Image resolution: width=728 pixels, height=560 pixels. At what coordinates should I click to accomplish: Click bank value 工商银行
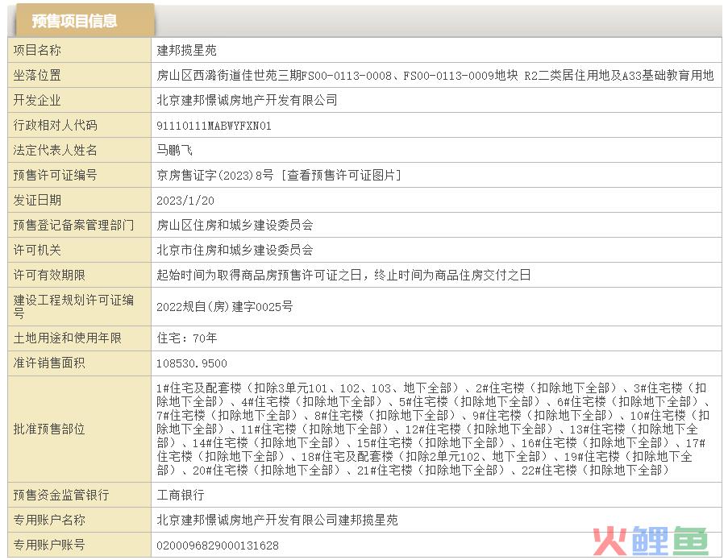pos(181,496)
